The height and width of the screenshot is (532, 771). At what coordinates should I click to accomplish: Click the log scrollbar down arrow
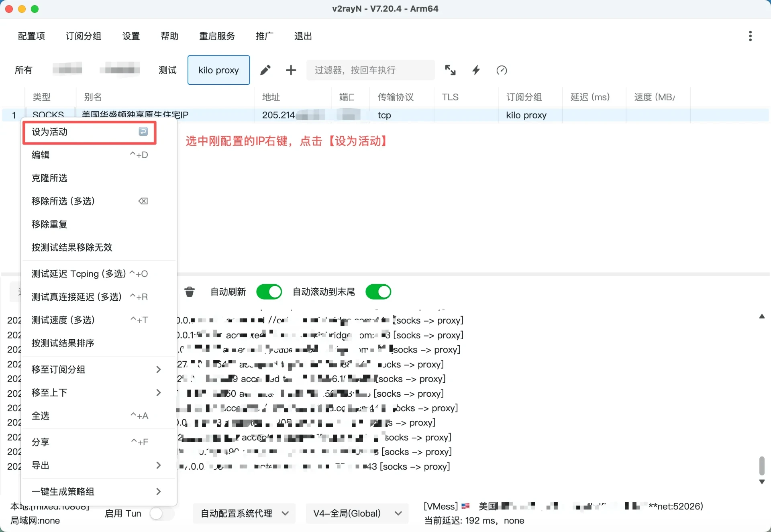[762, 482]
